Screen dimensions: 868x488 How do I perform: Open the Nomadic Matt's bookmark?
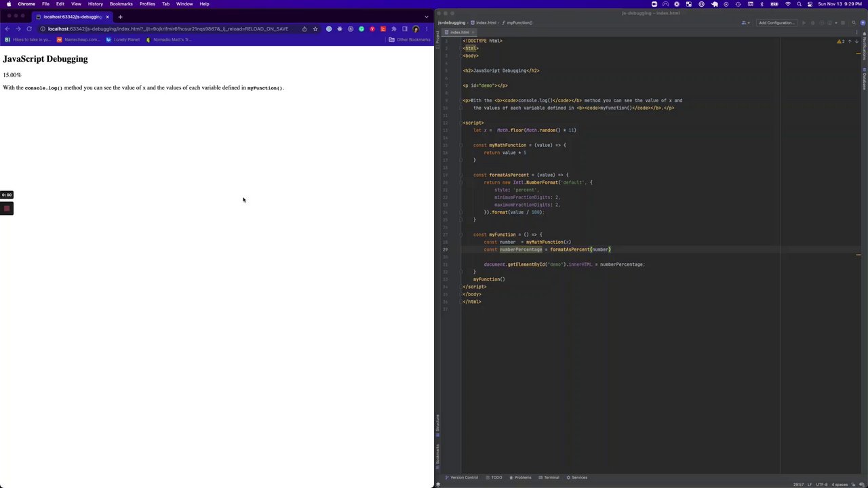[x=170, y=39]
